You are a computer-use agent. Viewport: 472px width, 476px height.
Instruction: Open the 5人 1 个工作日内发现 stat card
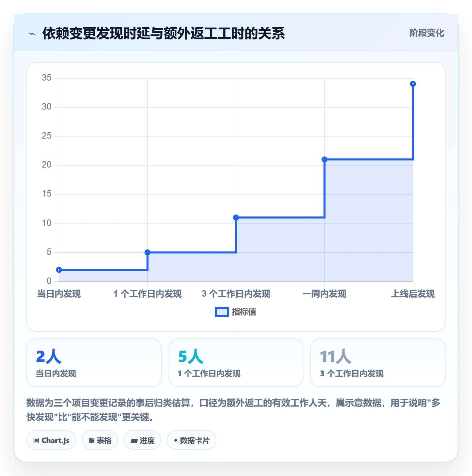(x=236, y=363)
